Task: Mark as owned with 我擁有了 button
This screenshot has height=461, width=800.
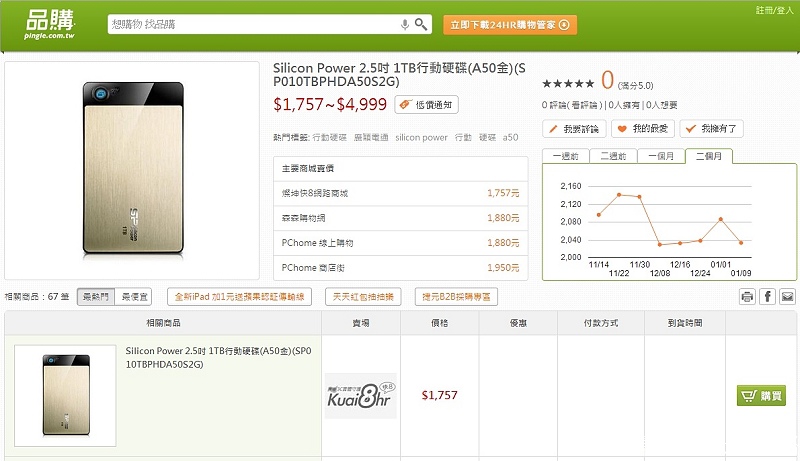Action: point(711,129)
